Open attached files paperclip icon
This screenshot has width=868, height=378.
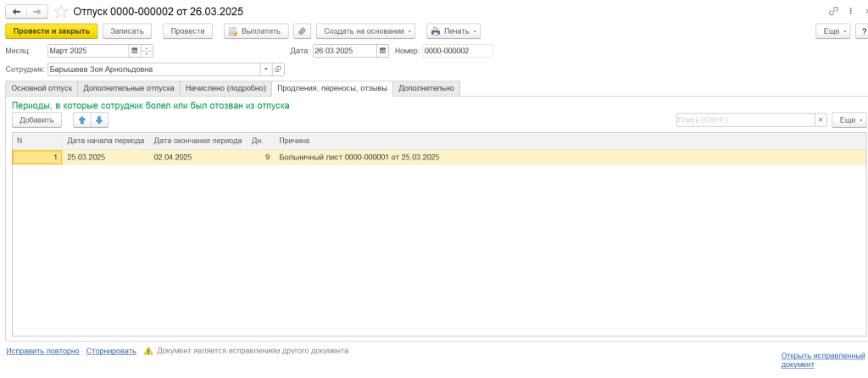point(303,31)
